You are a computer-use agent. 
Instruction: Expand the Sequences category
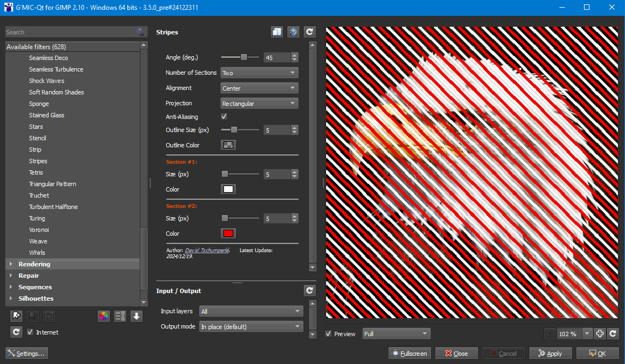pos(11,287)
